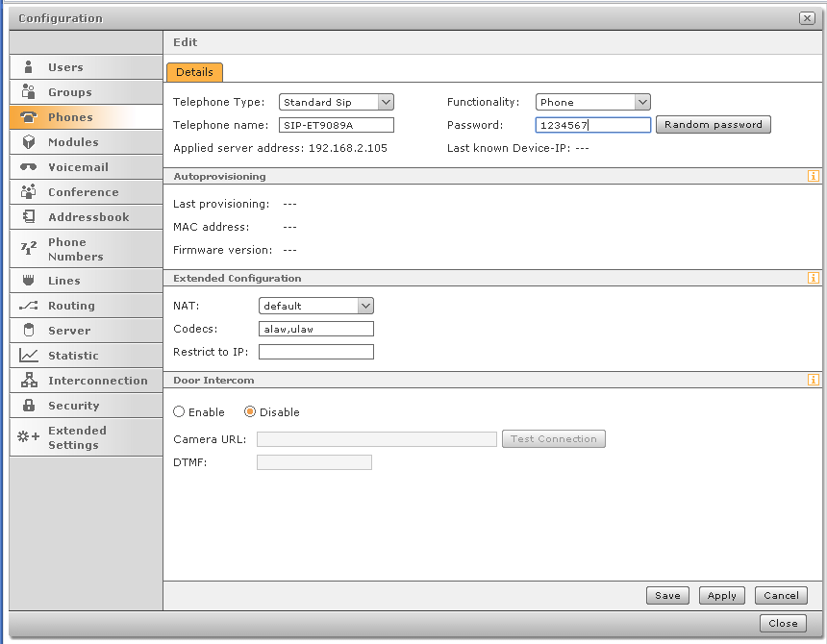
Task: Focus the Telephone name field
Action: [x=336, y=125]
